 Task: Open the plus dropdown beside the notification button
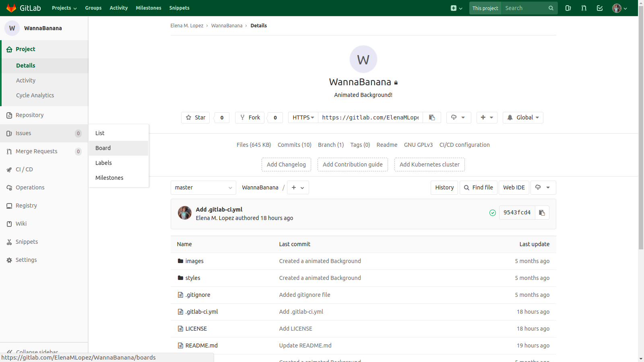click(487, 117)
